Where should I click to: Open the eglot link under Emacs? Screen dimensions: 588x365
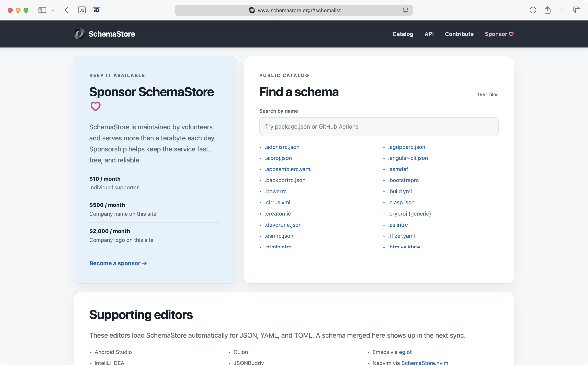tap(405, 352)
